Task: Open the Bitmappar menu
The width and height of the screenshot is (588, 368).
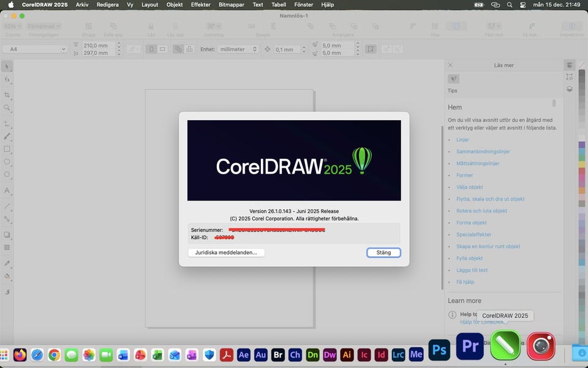Action: pyautogui.click(x=231, y=4)
